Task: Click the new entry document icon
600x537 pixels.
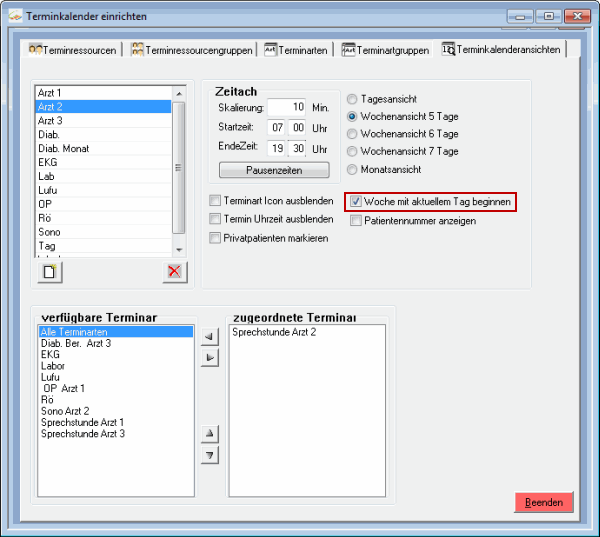Action: (x=50, y=271)
